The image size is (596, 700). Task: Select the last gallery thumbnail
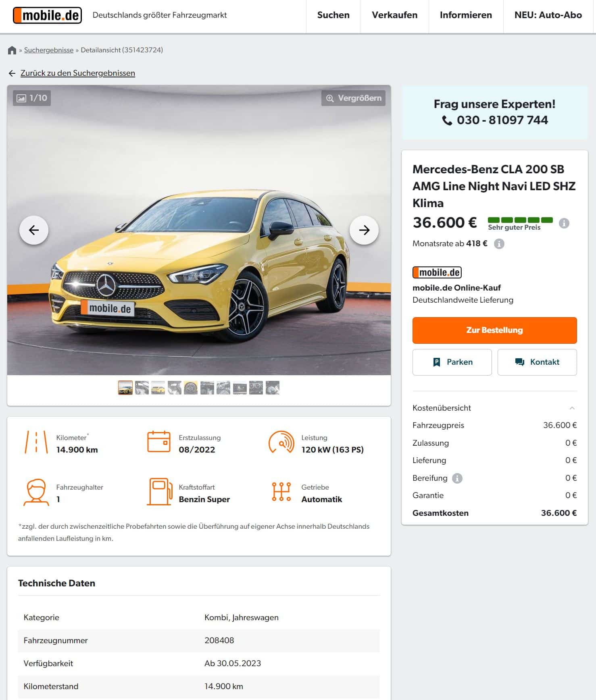pos(273,388)
